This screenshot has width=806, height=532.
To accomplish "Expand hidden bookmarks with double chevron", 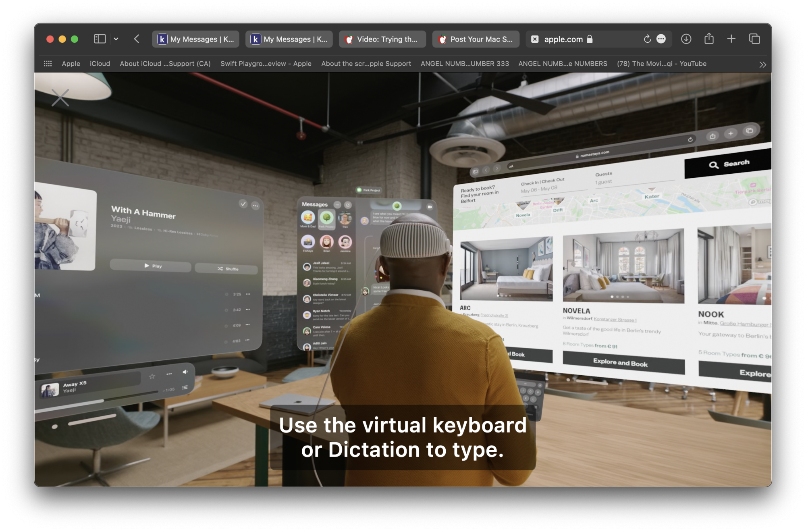I will (762, 64).
